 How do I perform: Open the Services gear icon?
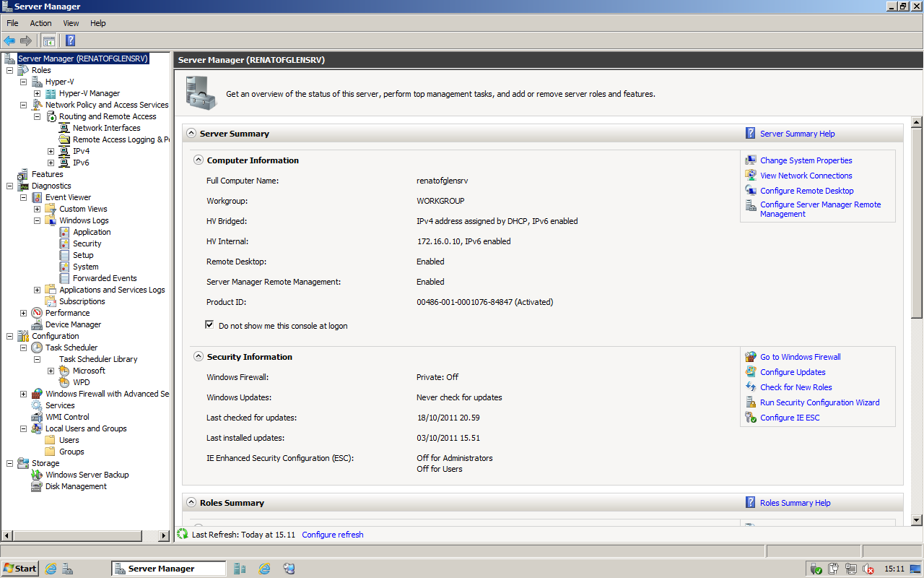pos(37,405)
